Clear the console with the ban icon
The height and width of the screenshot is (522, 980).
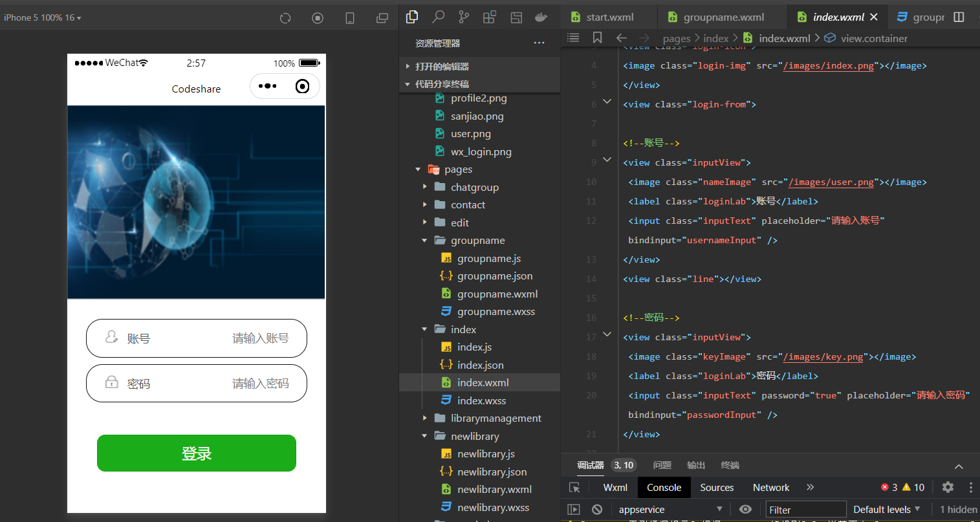tap(597, 509)
